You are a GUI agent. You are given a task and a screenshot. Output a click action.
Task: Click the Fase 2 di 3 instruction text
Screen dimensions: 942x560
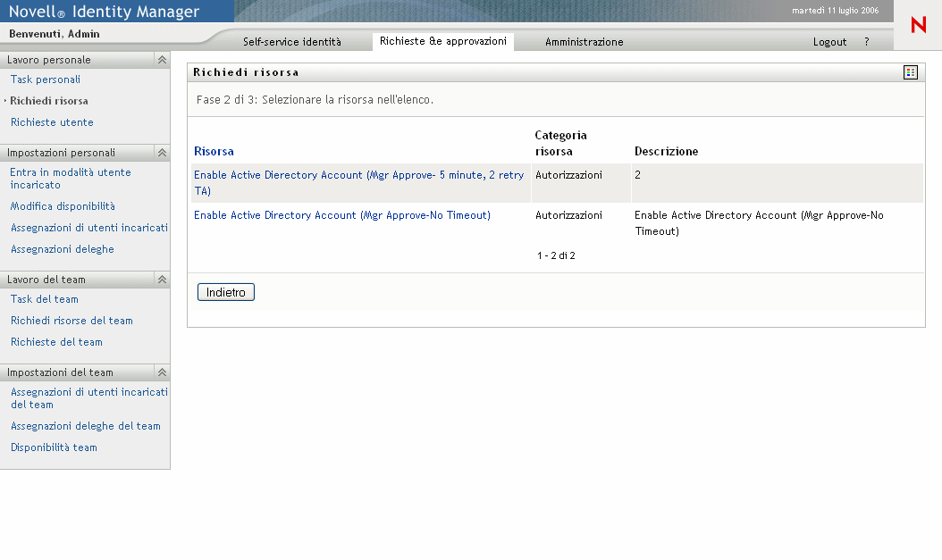tap(315, 100)
